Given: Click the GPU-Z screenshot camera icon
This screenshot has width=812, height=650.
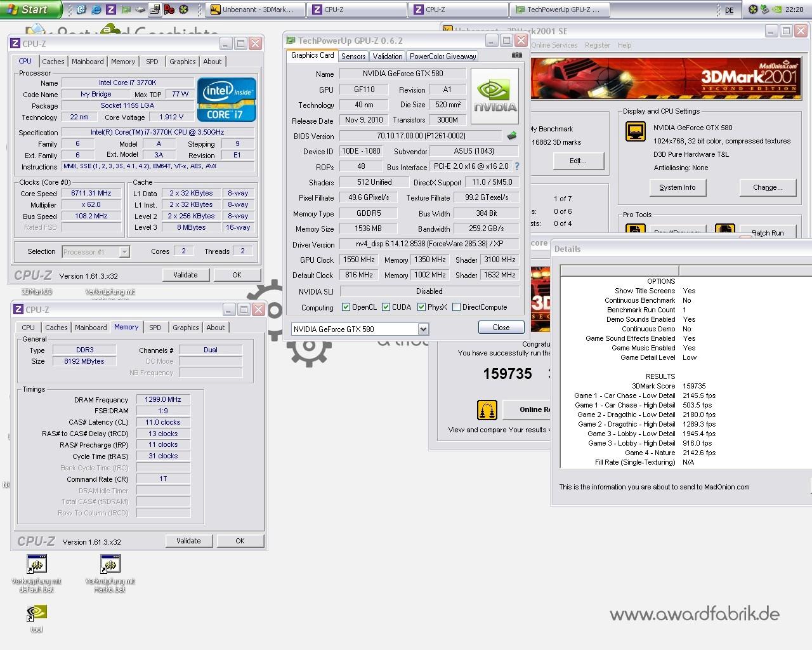Looking at the screenshot, I should pos(517,55).
